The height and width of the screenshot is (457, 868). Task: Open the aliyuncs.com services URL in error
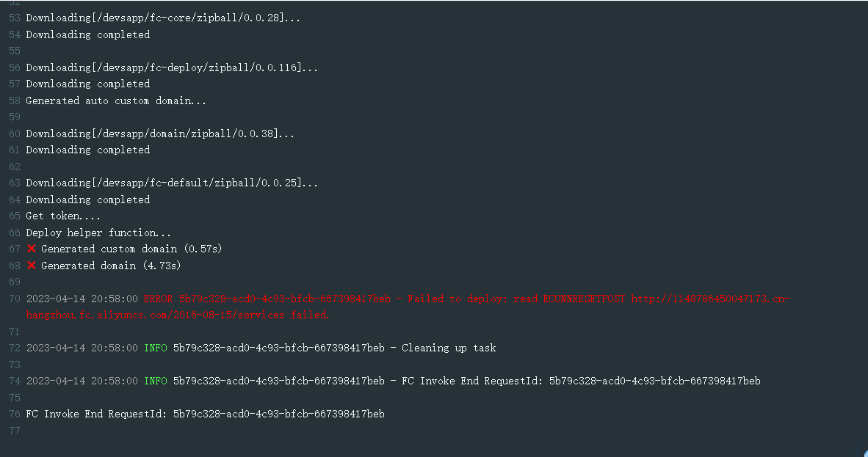click(x=408, y=307)
